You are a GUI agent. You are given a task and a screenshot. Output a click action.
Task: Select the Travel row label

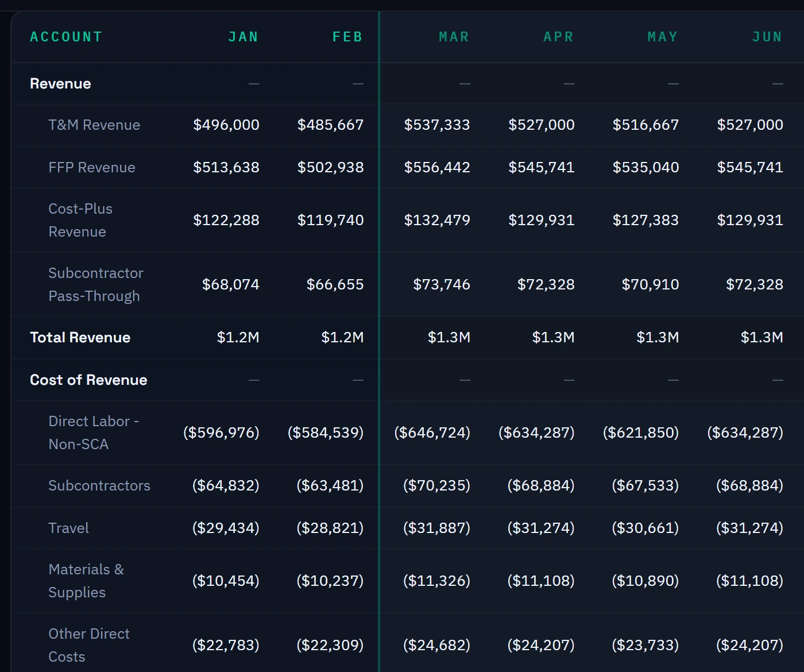[68, 528]
